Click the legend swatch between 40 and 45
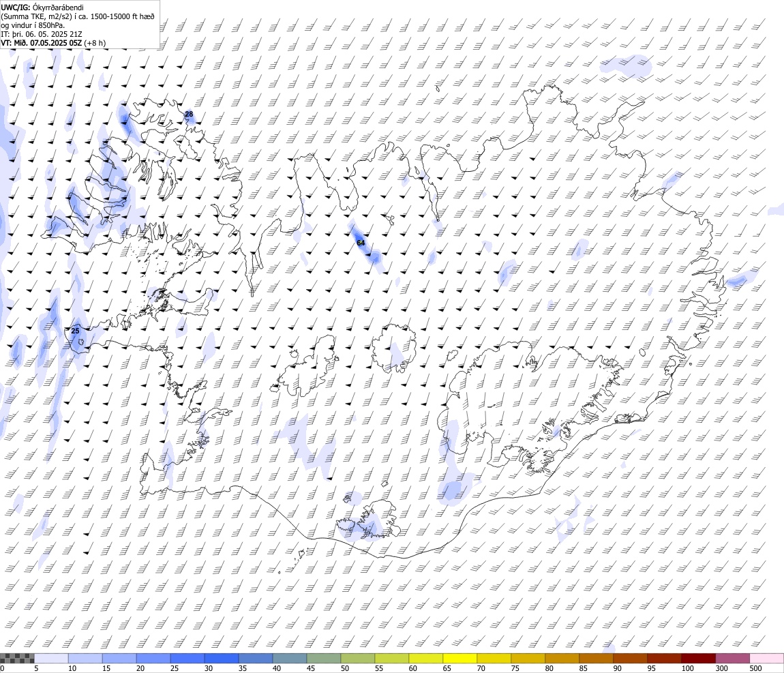784x673 pixels. (x=290, y=658)
